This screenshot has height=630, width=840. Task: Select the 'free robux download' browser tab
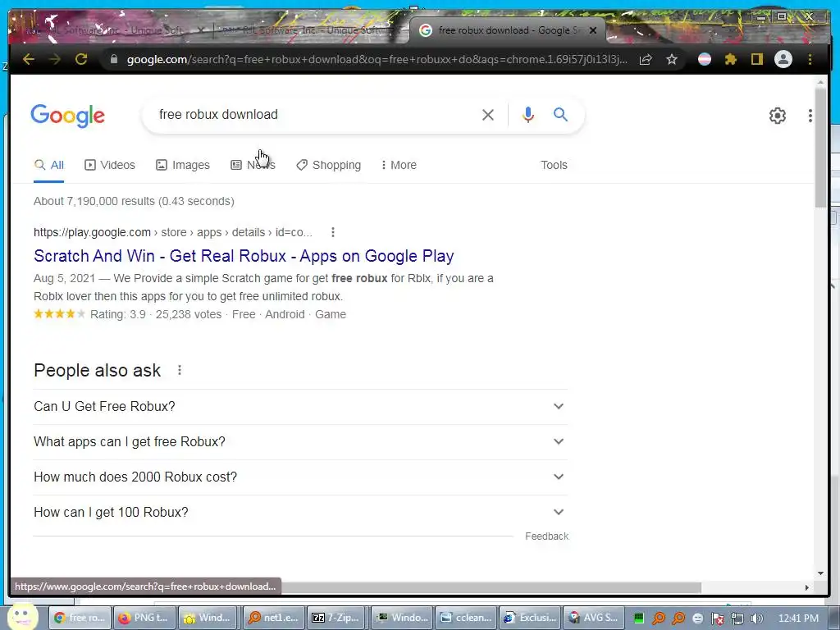pos(507,30)
